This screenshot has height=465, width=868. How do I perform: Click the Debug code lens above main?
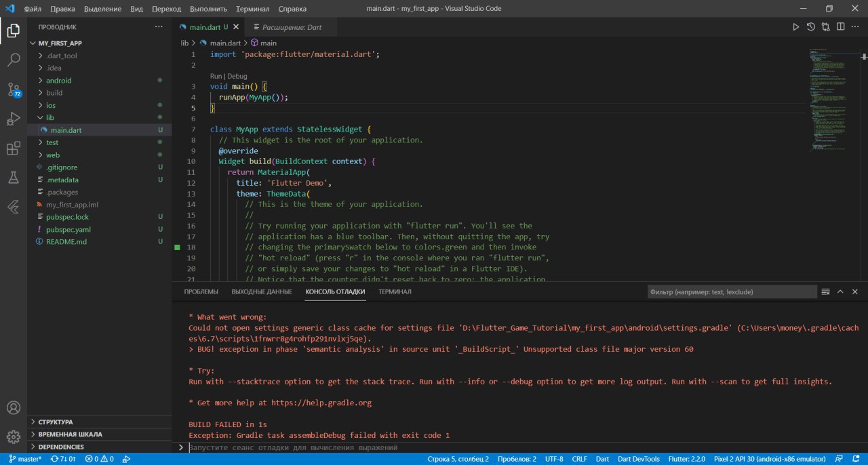(237, 77)
